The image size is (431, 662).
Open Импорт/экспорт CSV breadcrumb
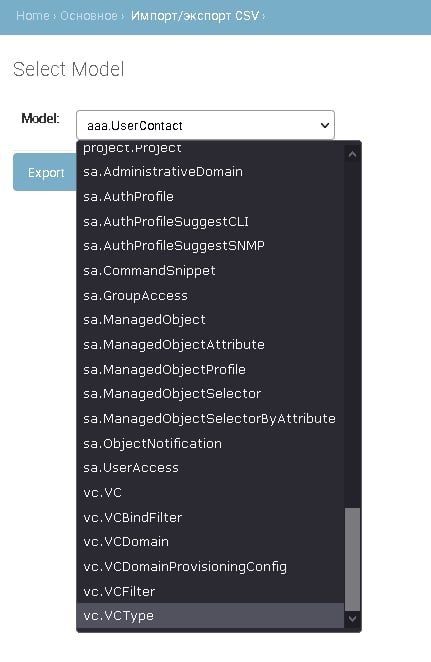[195, 16]
